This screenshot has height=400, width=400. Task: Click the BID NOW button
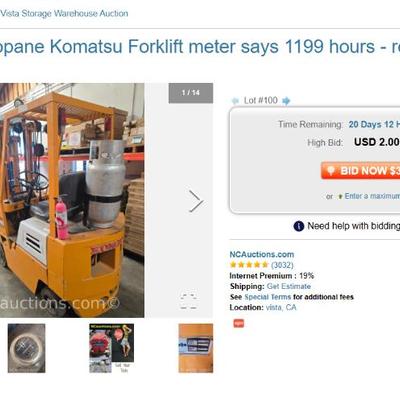[360, 171]
